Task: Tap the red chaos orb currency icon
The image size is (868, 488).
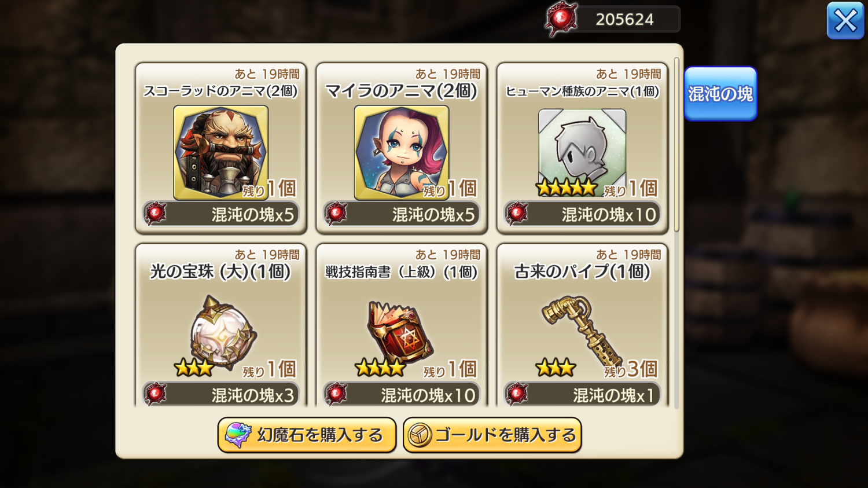Action: pyautogui.click(x=561, y=19)
